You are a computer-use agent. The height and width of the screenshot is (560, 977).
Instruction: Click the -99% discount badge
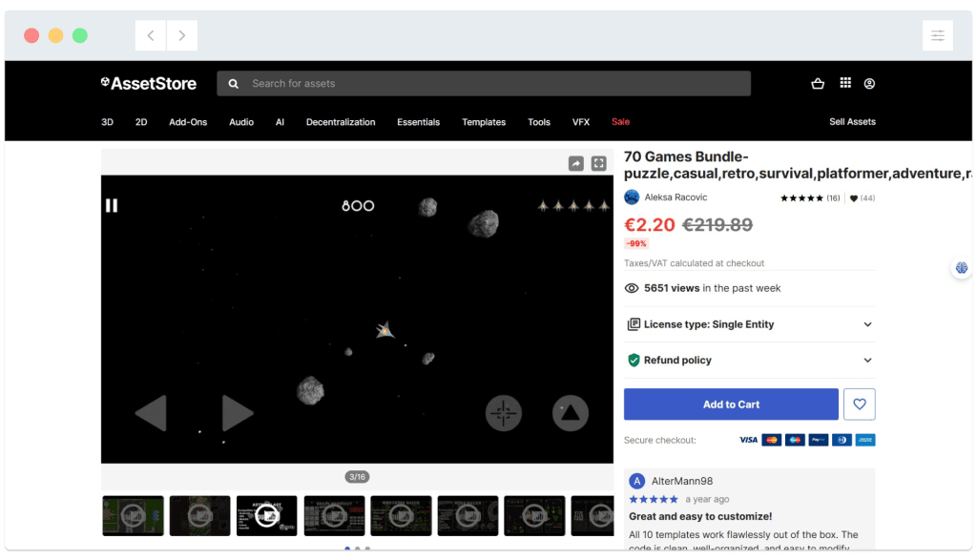tap(636, 243)
